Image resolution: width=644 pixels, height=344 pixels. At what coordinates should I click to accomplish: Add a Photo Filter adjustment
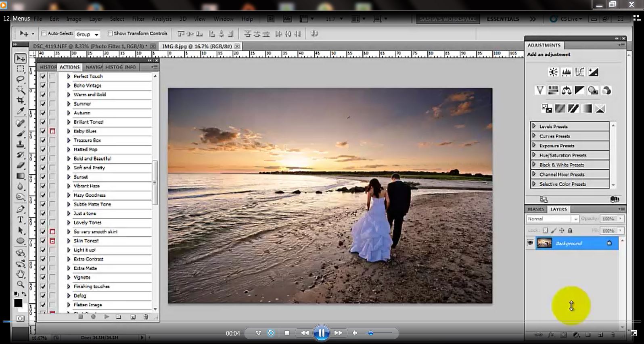pyautogui.click(x=593, y=90)
